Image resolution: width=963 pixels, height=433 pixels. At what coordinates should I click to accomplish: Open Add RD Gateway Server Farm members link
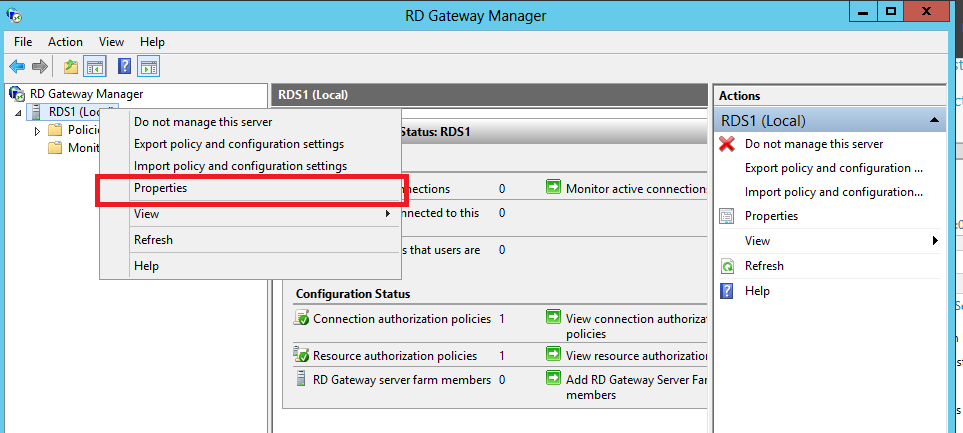pyautogui.click(x=636, y=387)
